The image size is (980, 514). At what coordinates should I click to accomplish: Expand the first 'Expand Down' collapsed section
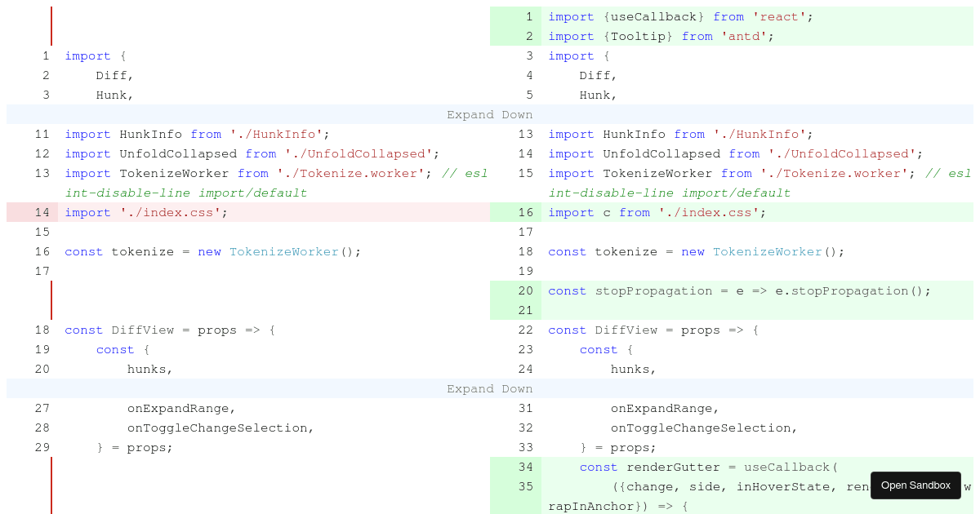(489, 114)
